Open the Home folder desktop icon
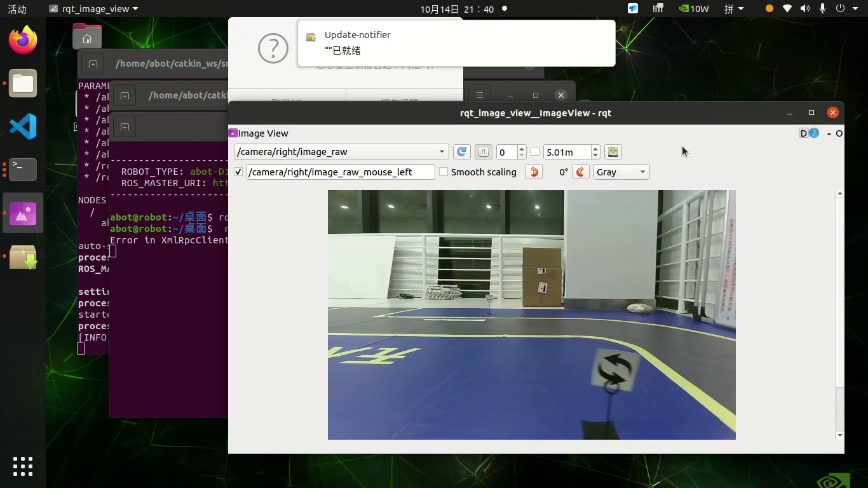868x488 pixels. click(x=87, y=37)
